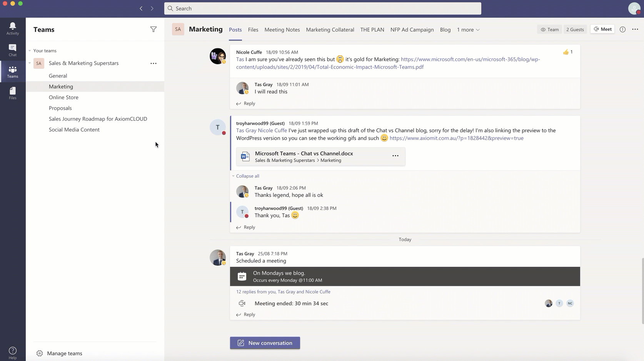
Task: Open more options for Chat vs Channel.docx
Action: [x=395, y=156]
